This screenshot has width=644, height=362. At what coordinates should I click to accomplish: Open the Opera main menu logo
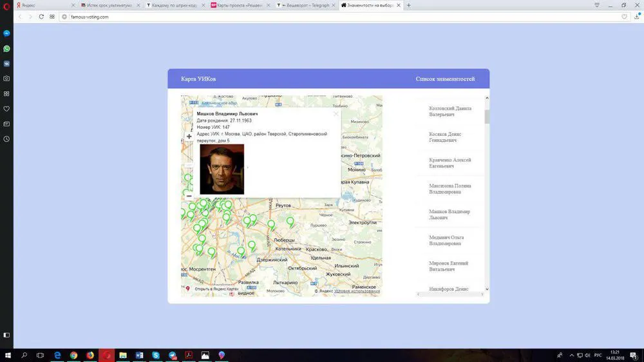coord(6,6)
